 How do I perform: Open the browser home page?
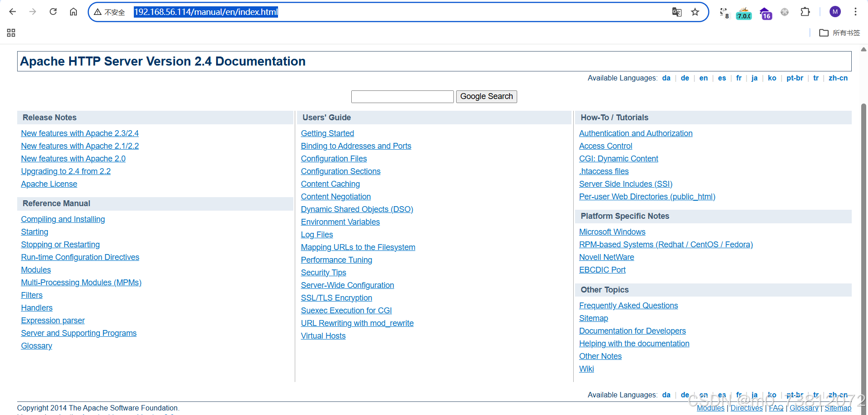pyautogui.click(x=73, y=12)
